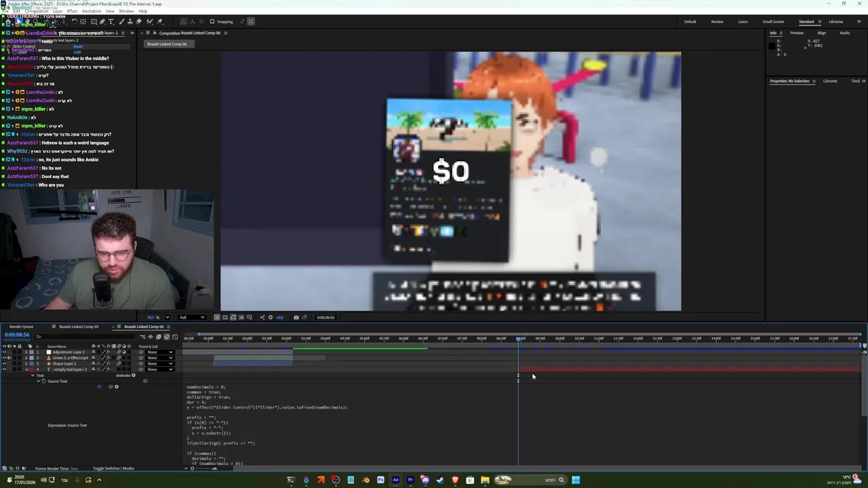
Task: Open parent dropdown for empty text layer
Action: click(160, 369)
